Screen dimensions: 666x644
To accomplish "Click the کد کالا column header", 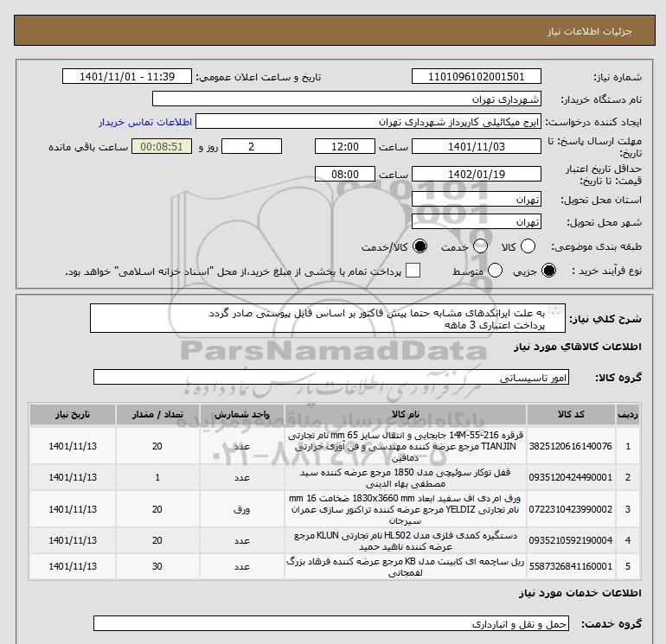I will (x=571, y=414).
